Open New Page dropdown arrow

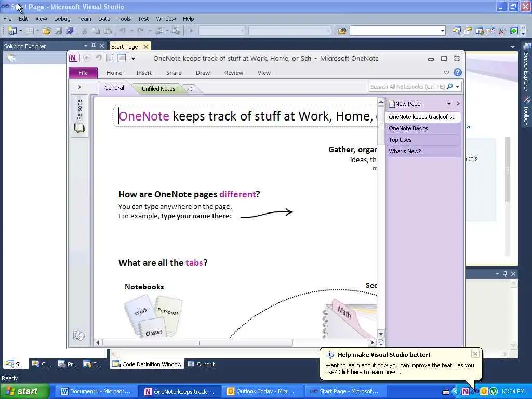pos(449,104)
